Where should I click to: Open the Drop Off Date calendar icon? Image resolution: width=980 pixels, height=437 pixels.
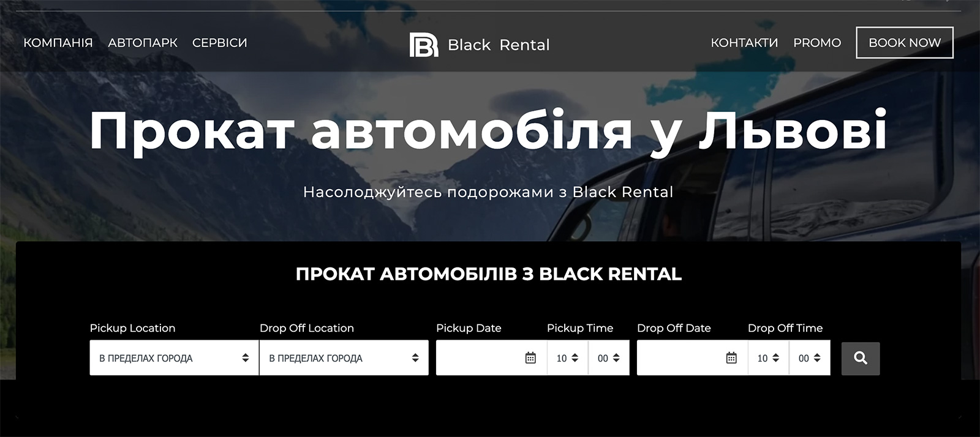pos(731,358)
